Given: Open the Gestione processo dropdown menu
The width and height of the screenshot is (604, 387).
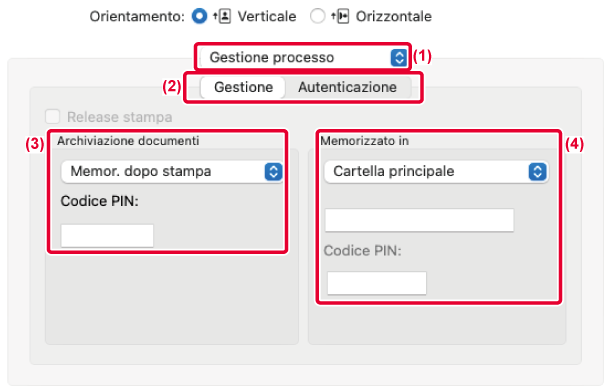Looking at the screenshot, I should click(x=304, y=57).
